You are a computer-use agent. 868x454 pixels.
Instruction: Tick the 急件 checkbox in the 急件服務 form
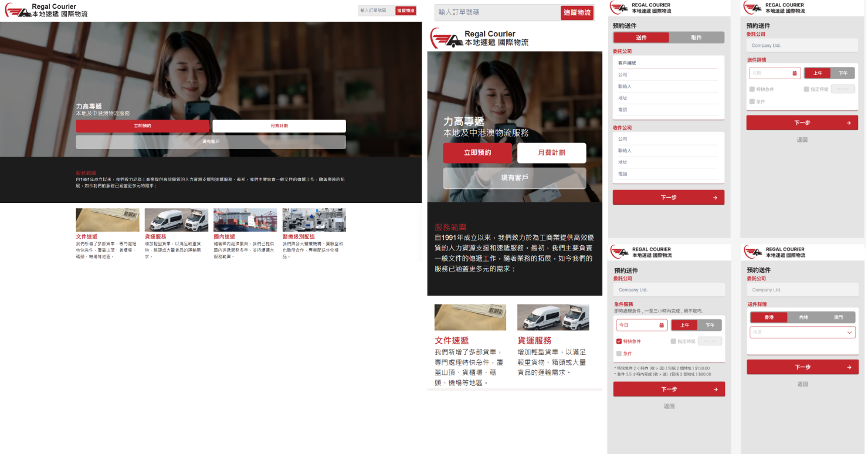[619, 354]
